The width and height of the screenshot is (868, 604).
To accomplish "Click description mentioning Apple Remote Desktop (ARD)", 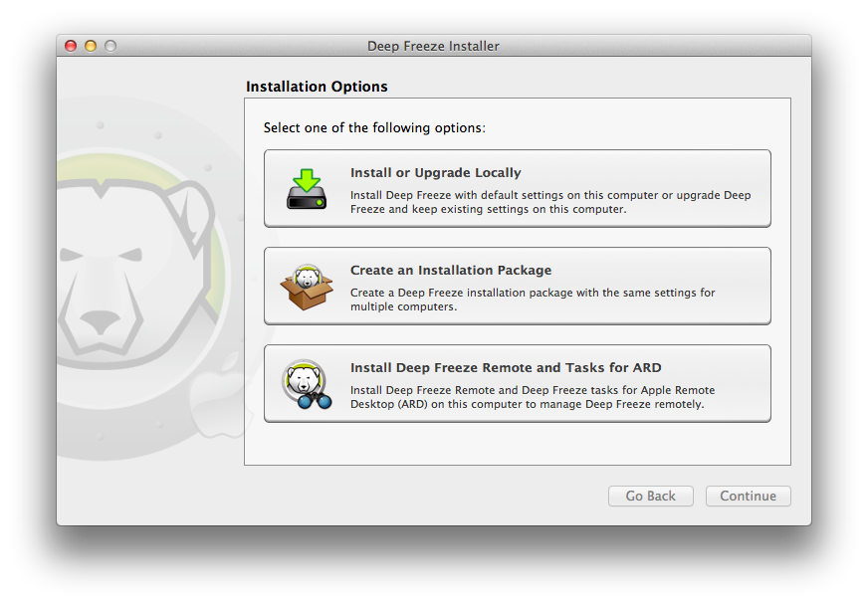I will (x=533, y=397).
